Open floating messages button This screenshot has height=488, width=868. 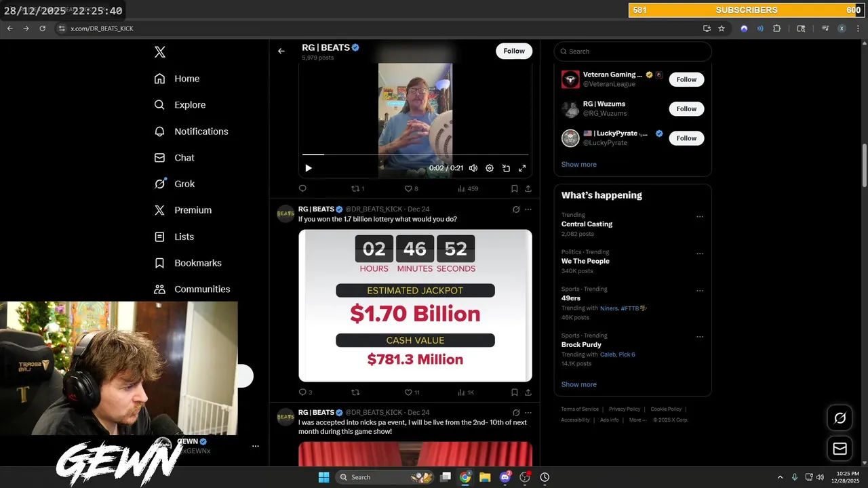tap(840, 449)
